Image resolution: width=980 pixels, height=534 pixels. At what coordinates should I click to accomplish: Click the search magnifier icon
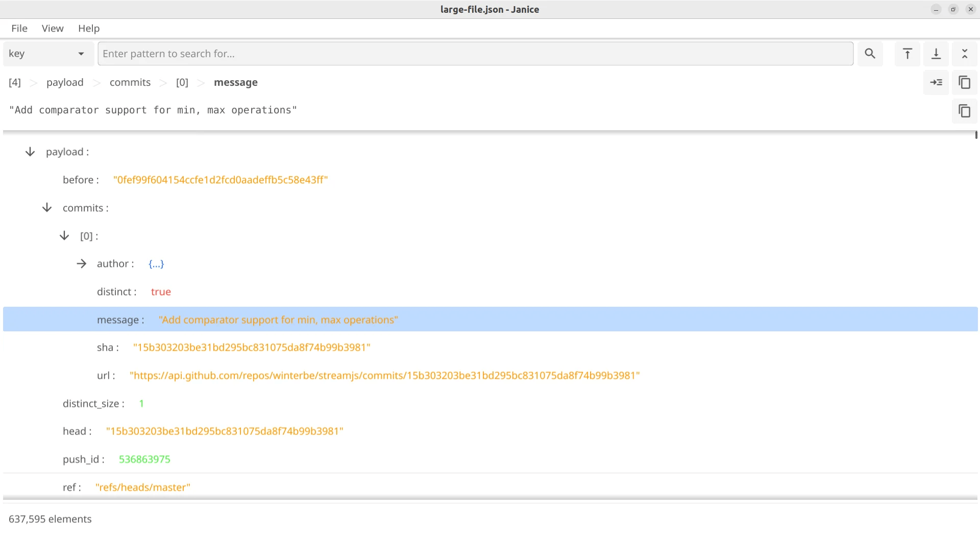coord(870,54)
